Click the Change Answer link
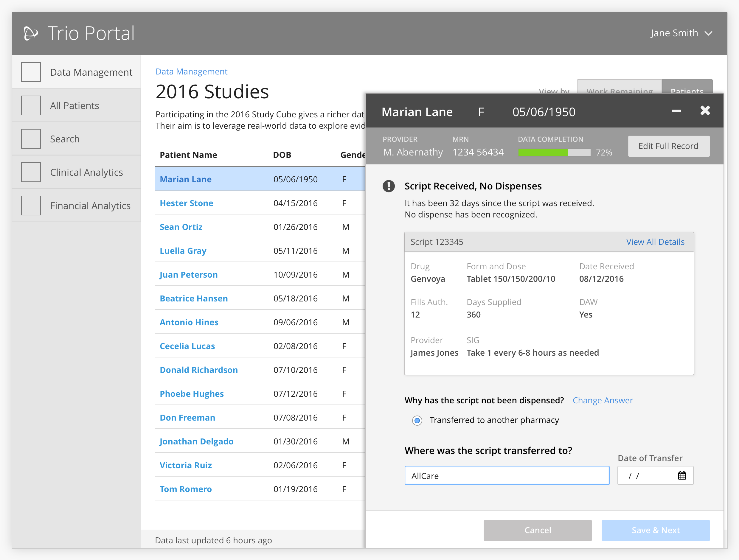The height and width of the screenshot is (560, 739). (603, 400)
